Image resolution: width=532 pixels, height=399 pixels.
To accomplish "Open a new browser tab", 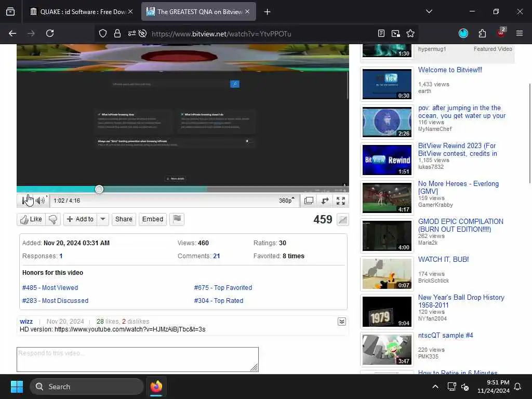I will (x=268, y=12).
